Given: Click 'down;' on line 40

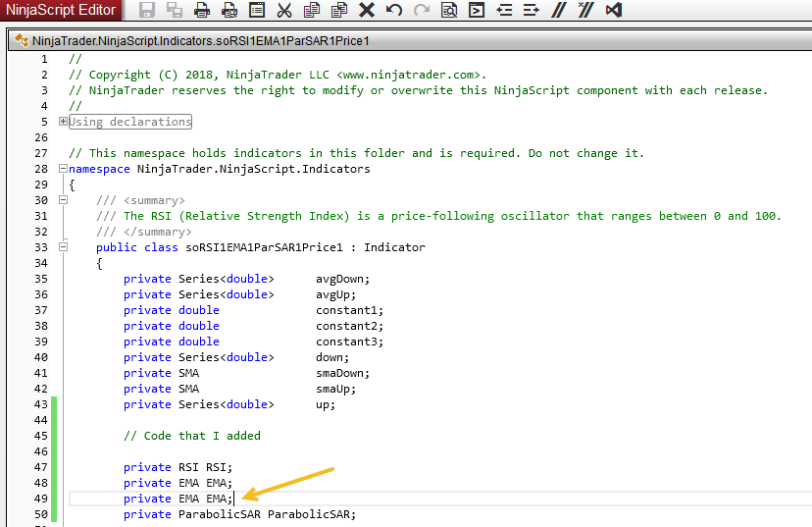Looking at the screenshot, I should pos(332,357).
